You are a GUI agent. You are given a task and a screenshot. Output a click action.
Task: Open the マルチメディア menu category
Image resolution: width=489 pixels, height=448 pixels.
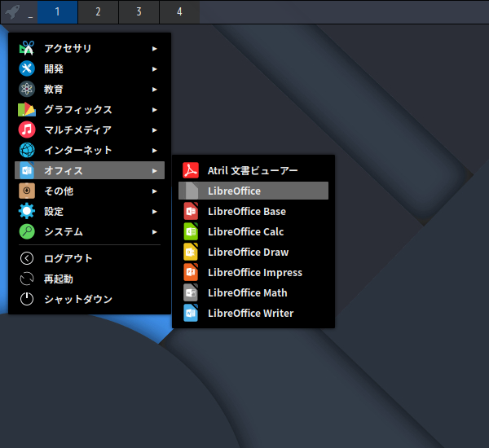click(90, 130)
